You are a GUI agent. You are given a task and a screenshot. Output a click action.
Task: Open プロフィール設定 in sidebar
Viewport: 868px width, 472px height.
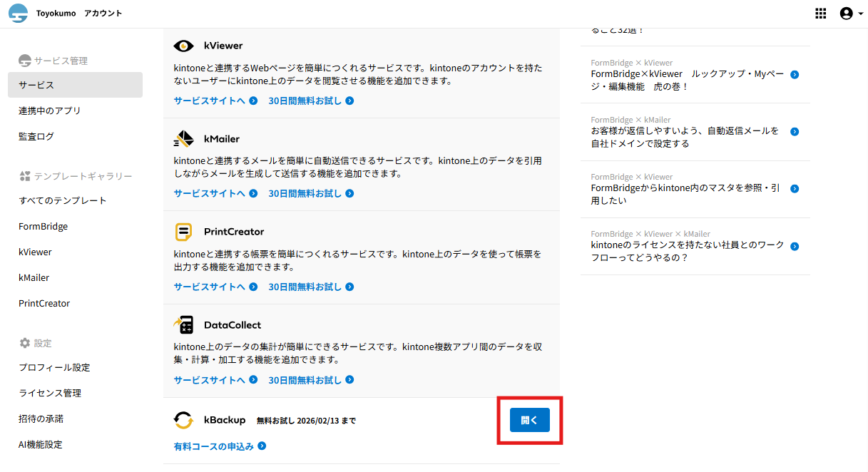click(x=54, y=367)
